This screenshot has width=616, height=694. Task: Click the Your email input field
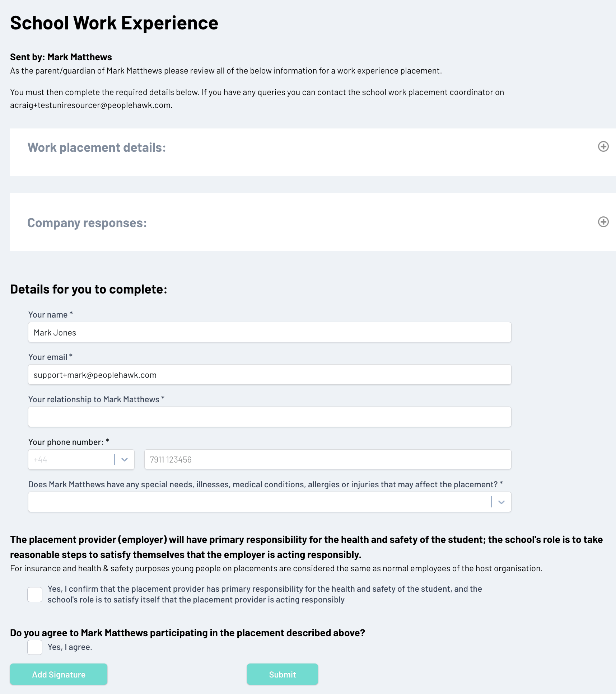pyautogui.click(x=270, y=375)
